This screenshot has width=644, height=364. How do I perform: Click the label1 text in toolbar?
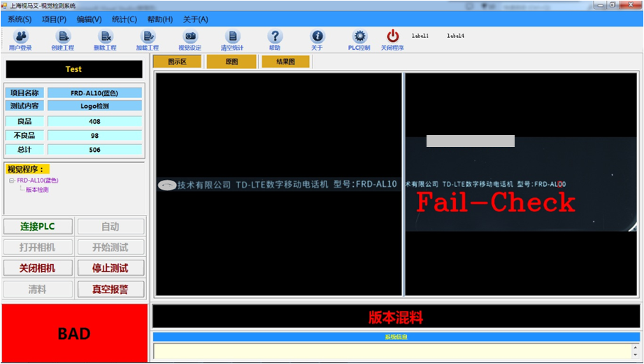click(420, 36)
